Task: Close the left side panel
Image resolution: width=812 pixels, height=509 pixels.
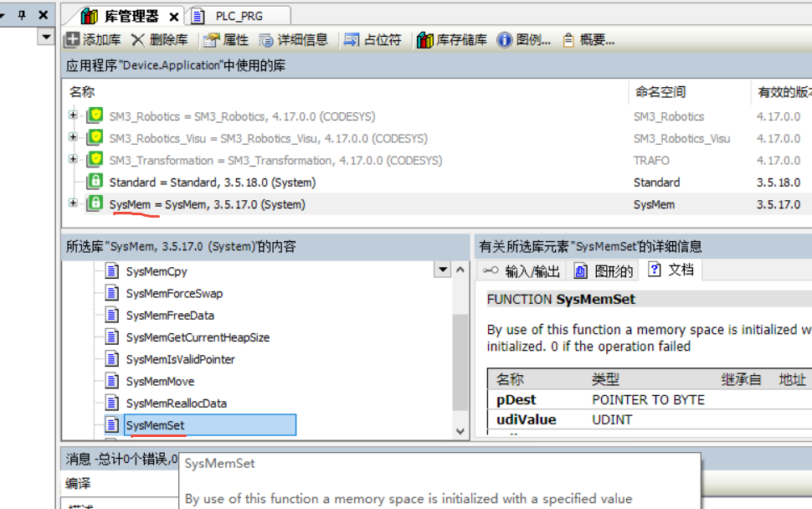Action: tap(44, 15)
